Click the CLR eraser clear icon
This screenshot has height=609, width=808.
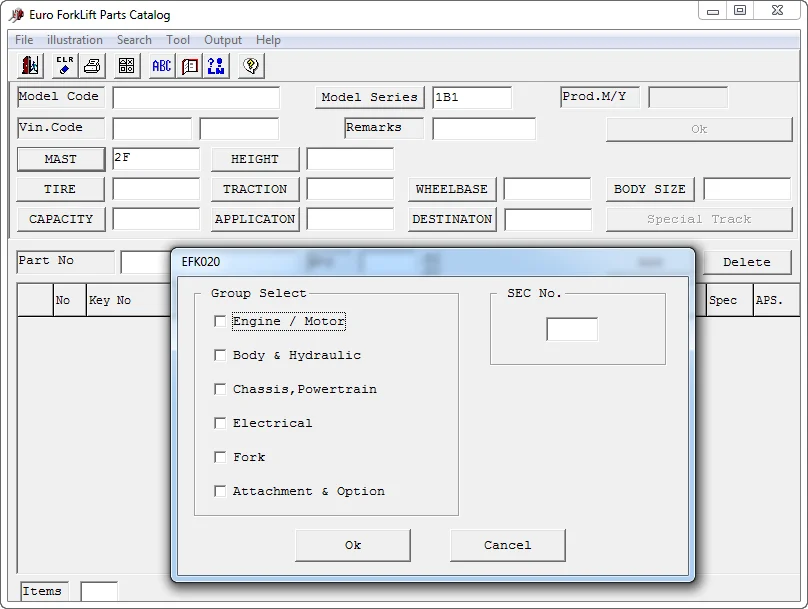tap(64, 65)
